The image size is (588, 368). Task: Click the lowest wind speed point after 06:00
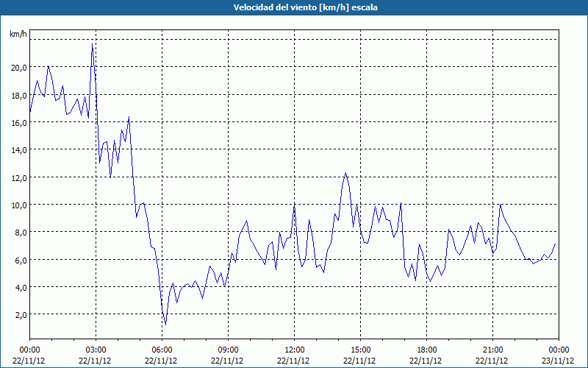166,325
